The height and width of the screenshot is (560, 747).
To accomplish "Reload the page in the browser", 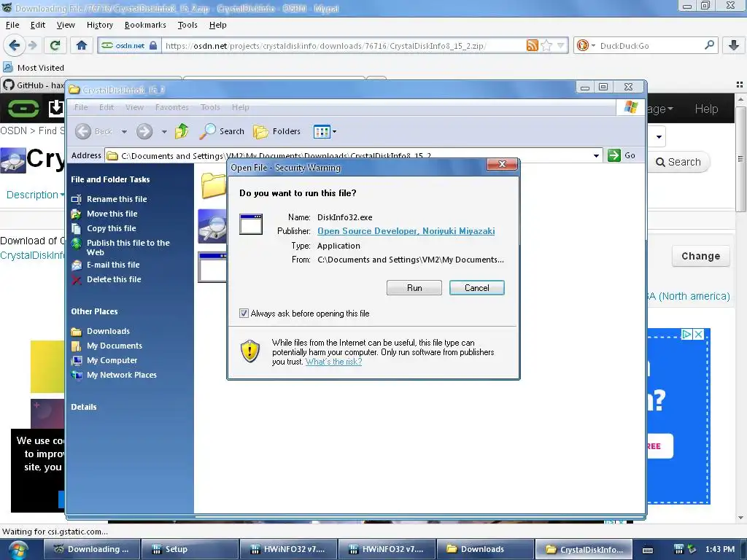I will tap(55, 45).
